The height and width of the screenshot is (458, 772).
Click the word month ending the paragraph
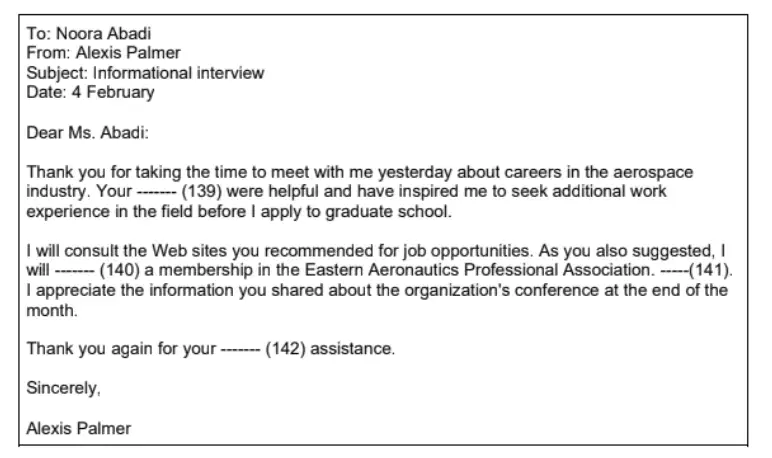[52, 310]
